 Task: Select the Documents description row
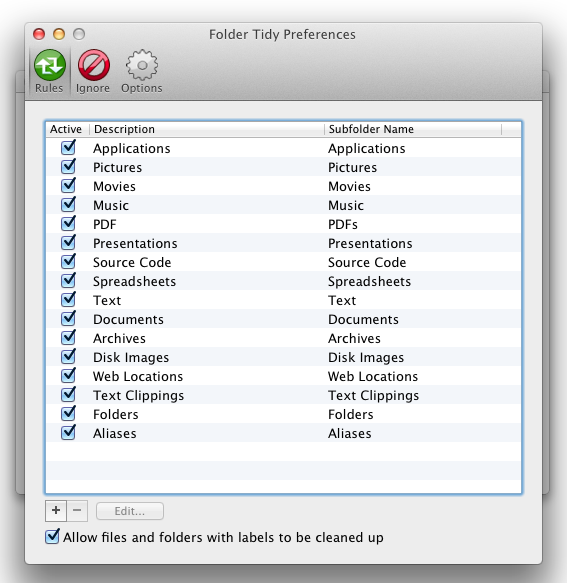(128, 319)
